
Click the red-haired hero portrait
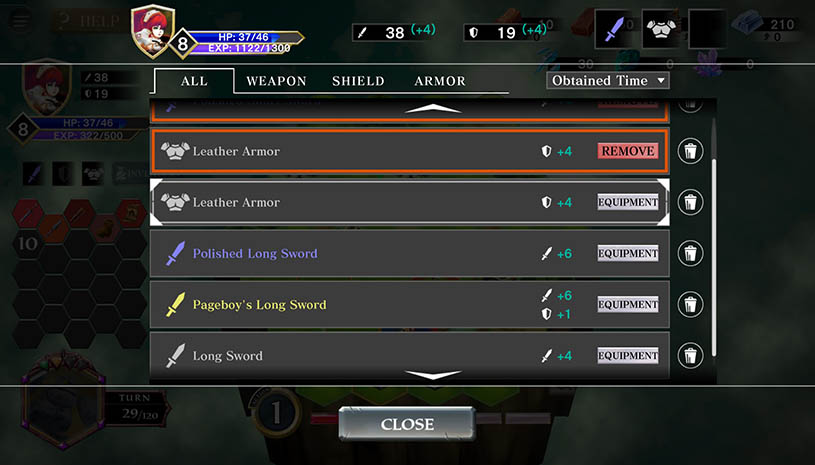click(153, 31)
